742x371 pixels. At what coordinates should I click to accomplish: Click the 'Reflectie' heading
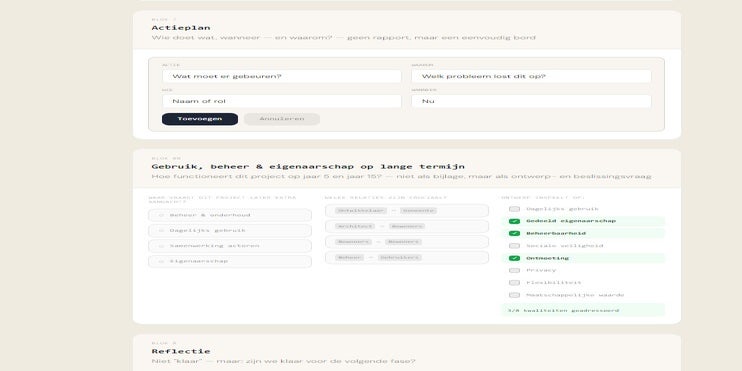[x=181, y=351]
